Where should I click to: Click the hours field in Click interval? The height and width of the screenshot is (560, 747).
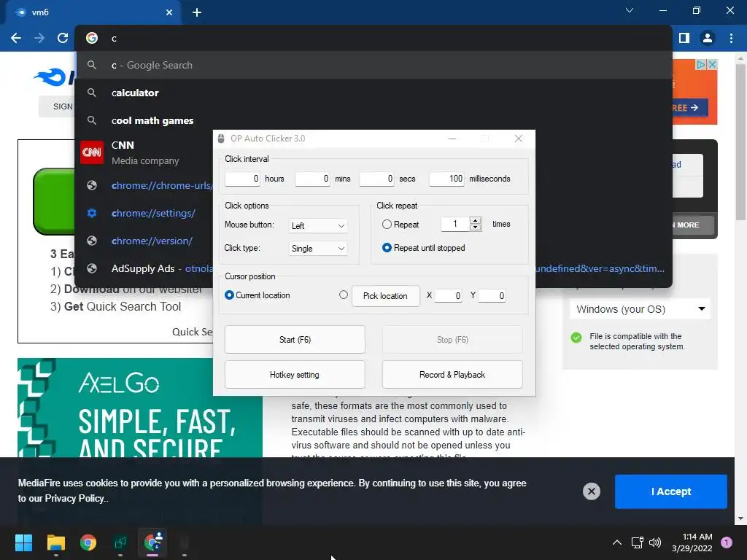242,179
